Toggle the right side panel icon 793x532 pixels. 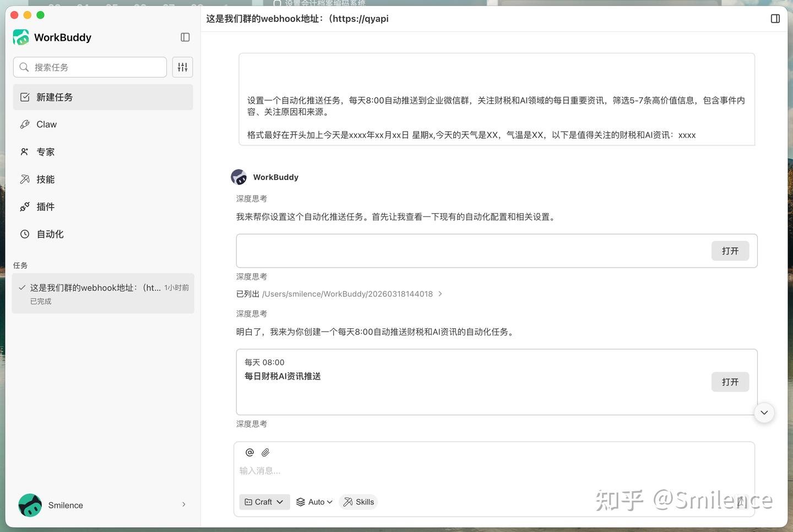click(775, 19)
